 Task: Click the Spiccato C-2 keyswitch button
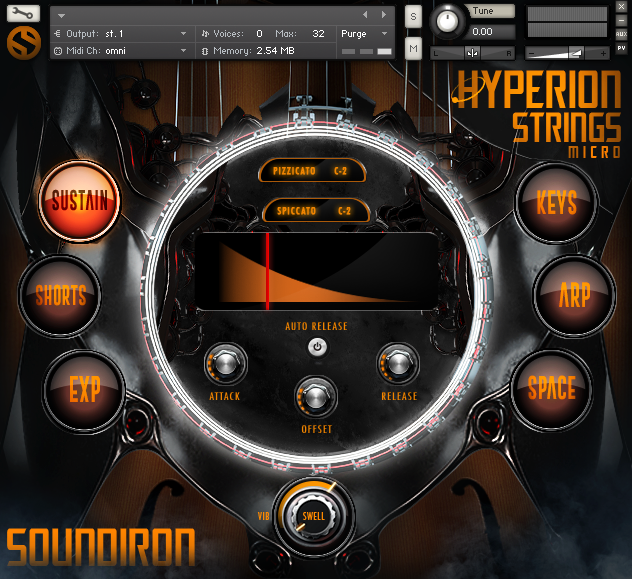[316, 211]
